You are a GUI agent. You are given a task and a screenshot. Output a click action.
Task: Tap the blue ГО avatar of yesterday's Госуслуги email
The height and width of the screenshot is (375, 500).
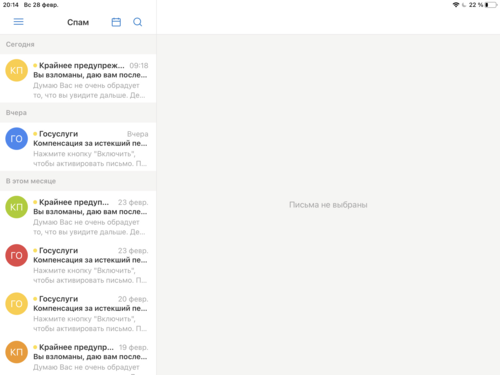(x=16, y=139)
